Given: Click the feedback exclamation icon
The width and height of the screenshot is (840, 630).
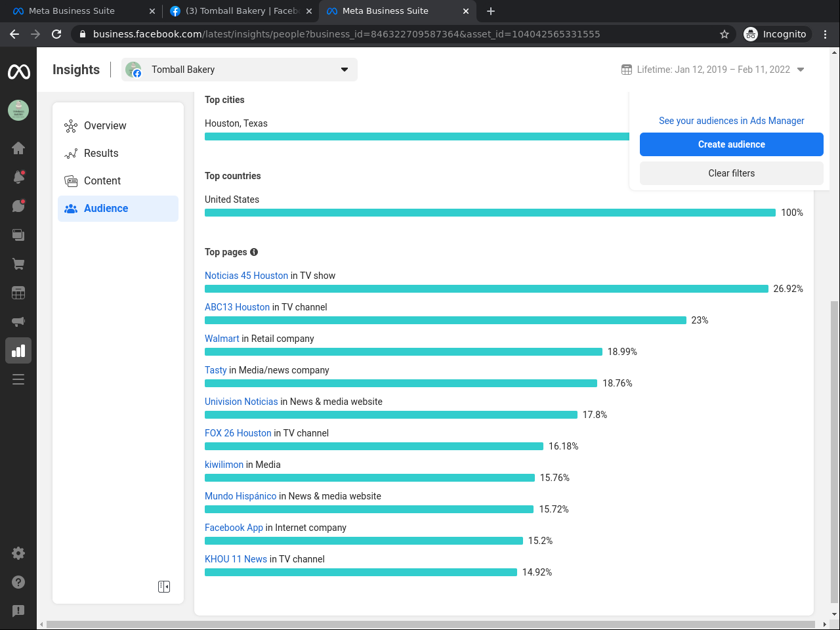Looking at the screenshot, I should coord(18,611).
